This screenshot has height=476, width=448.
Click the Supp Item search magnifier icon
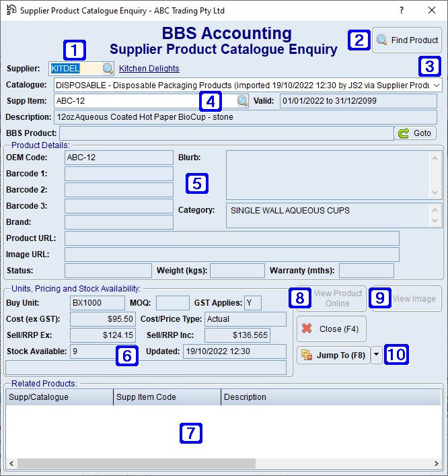242,101
